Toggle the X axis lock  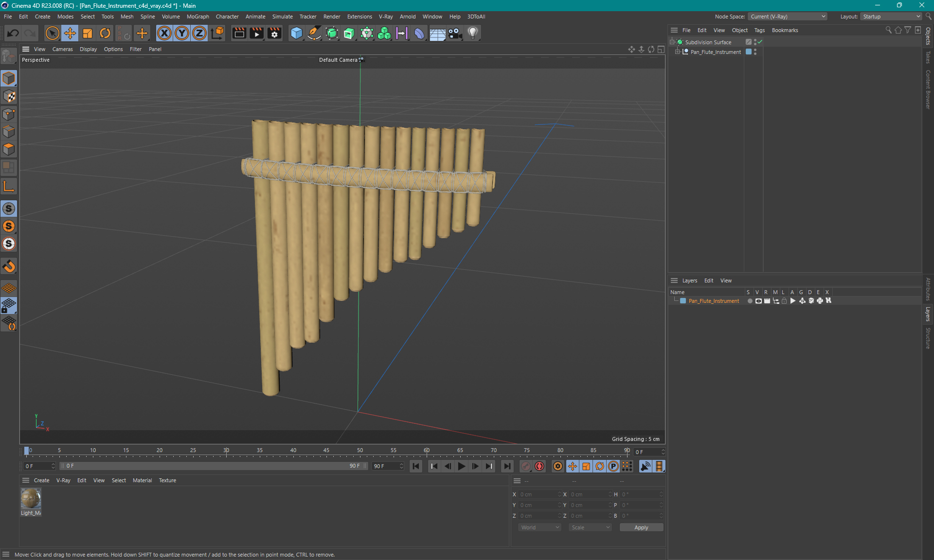tap(164, 33)
